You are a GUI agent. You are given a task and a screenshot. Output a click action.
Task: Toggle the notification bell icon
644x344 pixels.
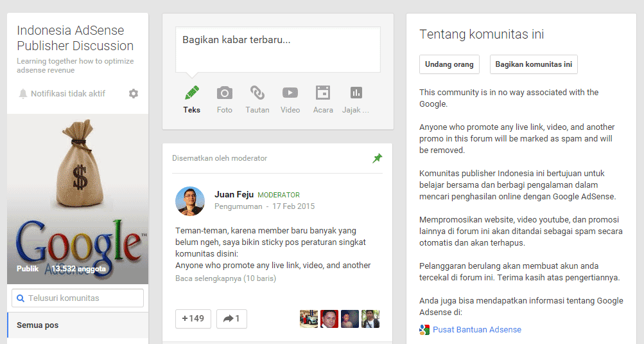coord(23,93)
